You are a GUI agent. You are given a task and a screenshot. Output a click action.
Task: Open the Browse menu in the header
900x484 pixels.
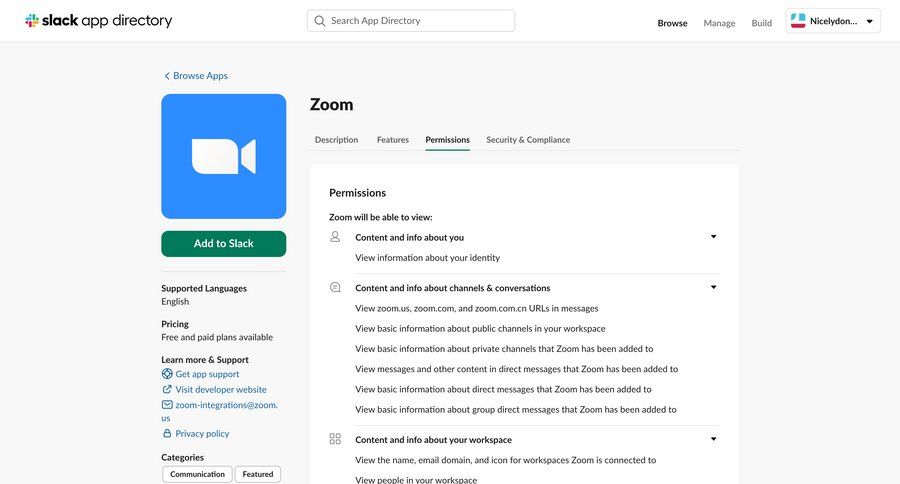672,23
